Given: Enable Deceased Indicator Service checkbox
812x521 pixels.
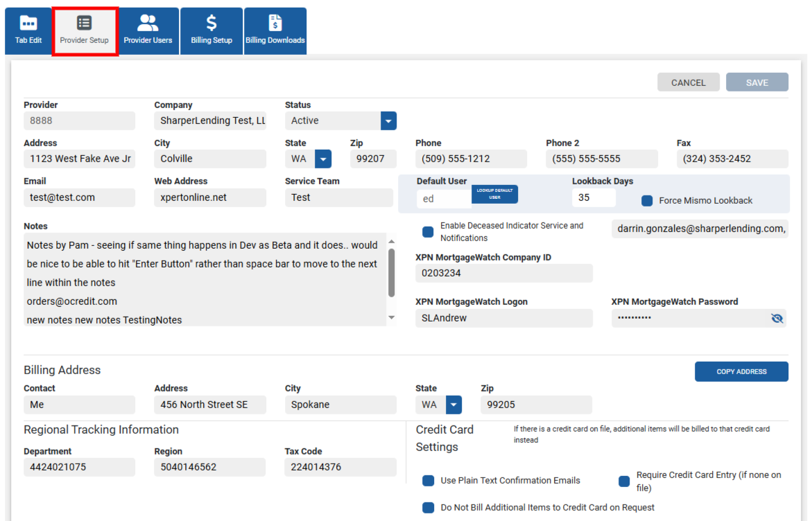Looking at the screenshot, I should (x=428, y=232).
